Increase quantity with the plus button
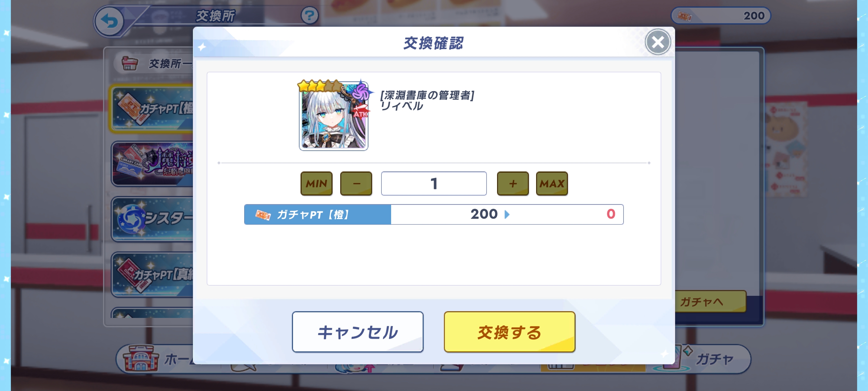Viewport: 868px width, 391px height. [x=512, y=183]
